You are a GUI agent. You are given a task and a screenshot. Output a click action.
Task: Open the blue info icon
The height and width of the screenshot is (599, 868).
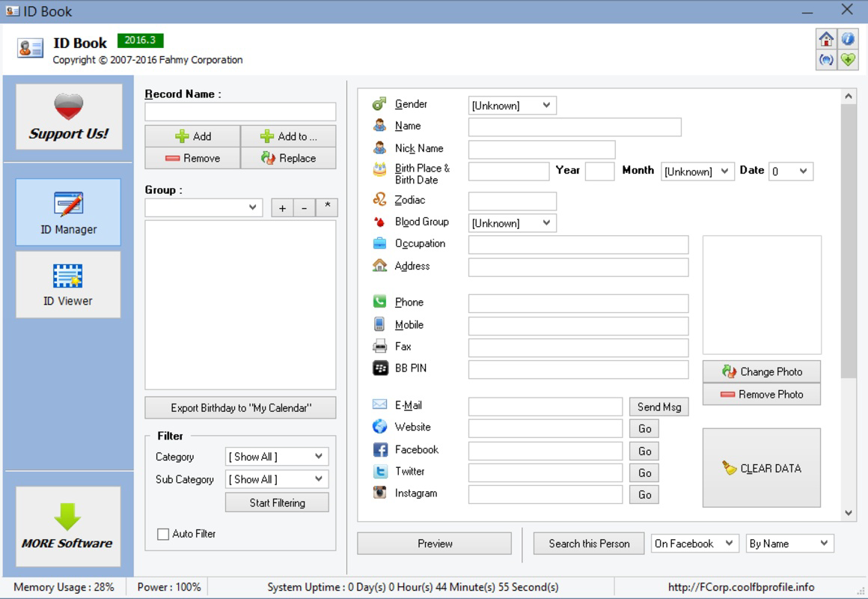click(848, 39)
